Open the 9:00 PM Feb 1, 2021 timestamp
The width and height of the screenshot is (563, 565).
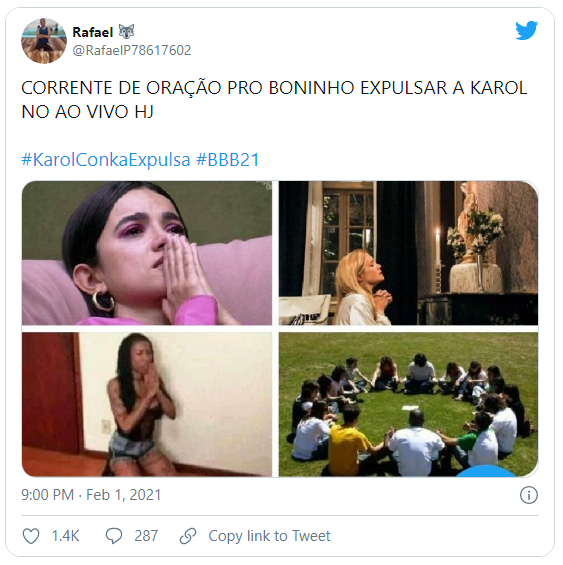pyautogui.click(x=91, y=495)
